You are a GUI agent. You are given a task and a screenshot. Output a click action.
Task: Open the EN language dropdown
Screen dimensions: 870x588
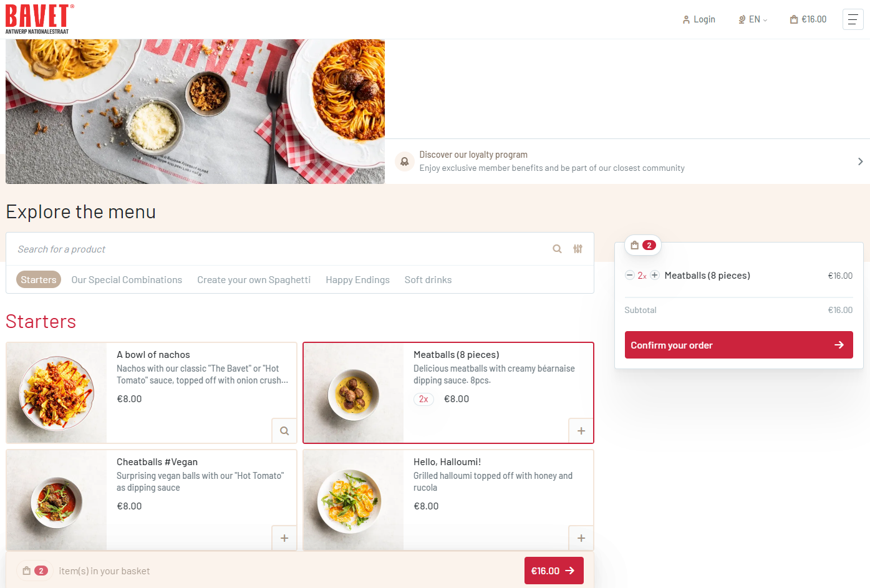click(x=753, y=19)
